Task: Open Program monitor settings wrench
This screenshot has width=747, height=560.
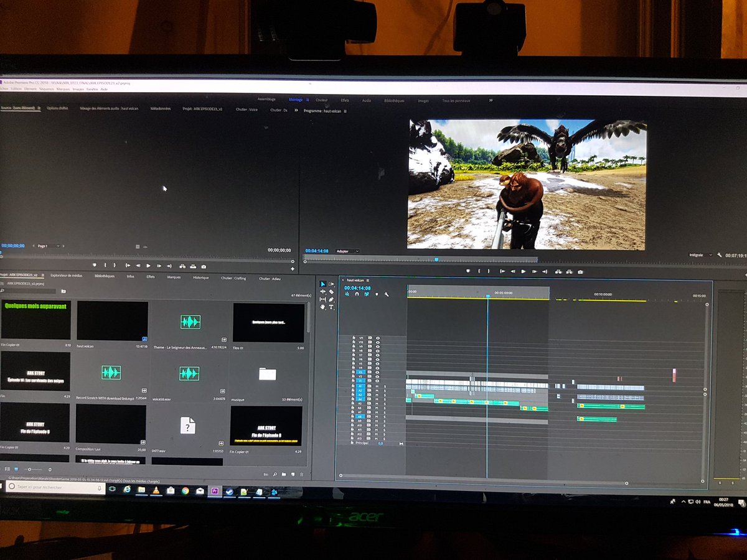Action: point(719,254)
